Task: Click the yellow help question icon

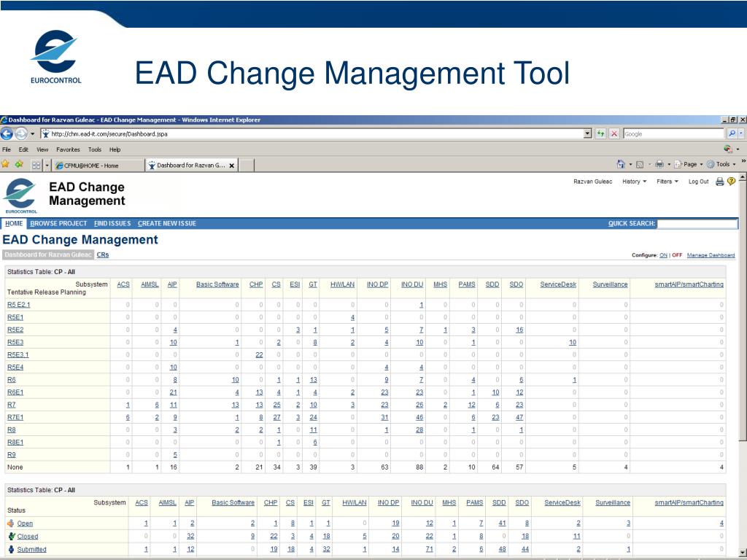Action: click(x=731, y=182)
